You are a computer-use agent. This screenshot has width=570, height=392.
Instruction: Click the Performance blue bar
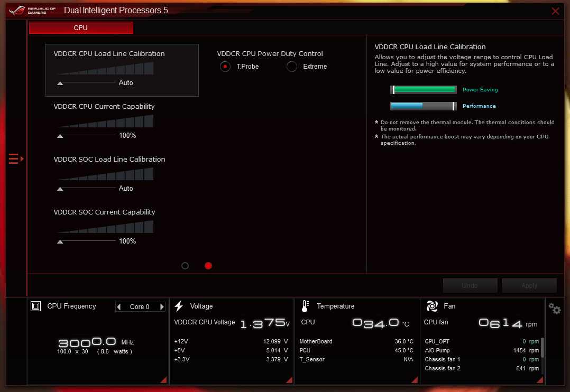pyautogui.click(x=424, y=106)
